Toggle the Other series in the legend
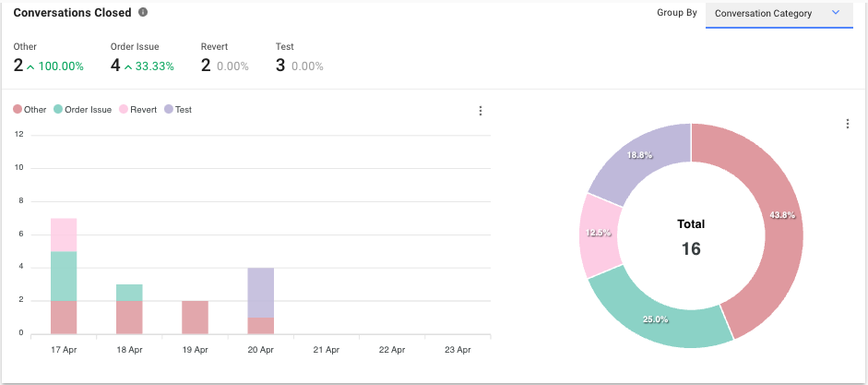The height and width of the screenshot is (385, 868). click(30, 110)
